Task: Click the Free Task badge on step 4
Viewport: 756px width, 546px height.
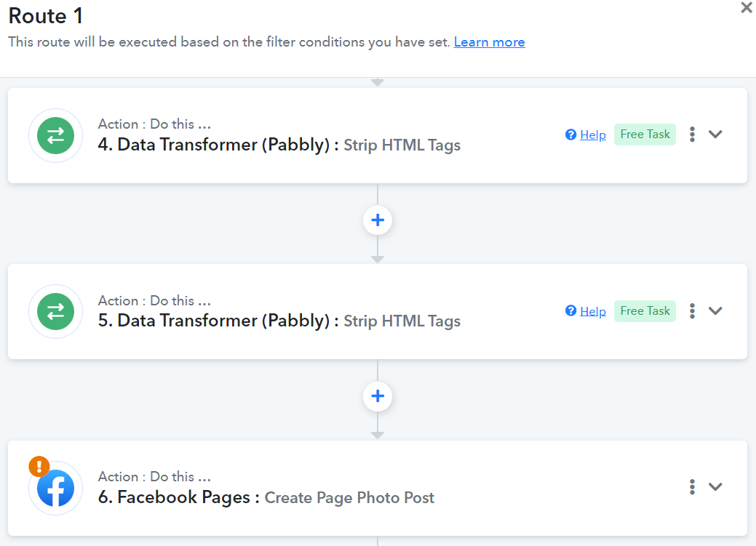Action: pyautogui.click(x=645, y=134)
